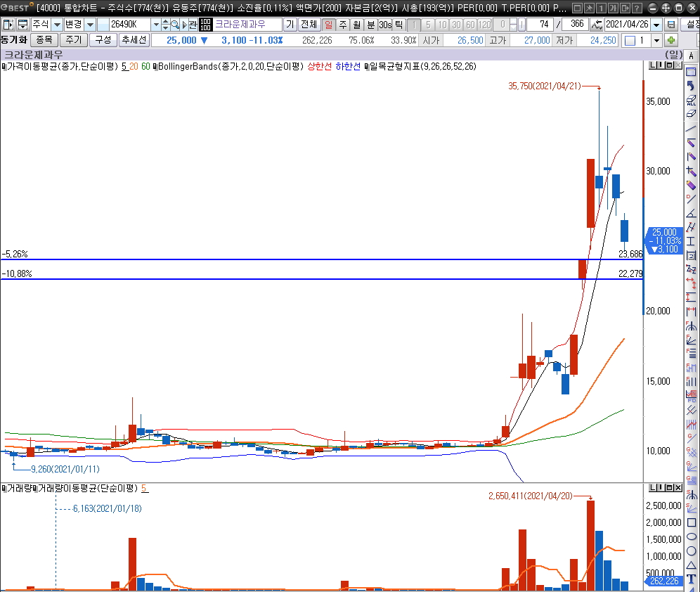The height and width of the screenshot is (592, 700).
Task: Open the stock code search magnifier
Action: pyautogui.click(x=175, y=25)
